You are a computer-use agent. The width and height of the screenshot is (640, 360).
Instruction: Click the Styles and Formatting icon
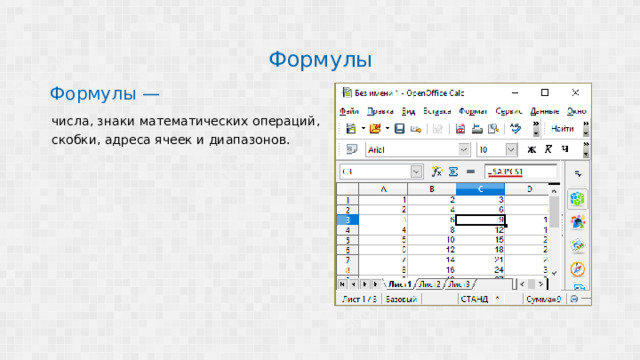(351, 149)
